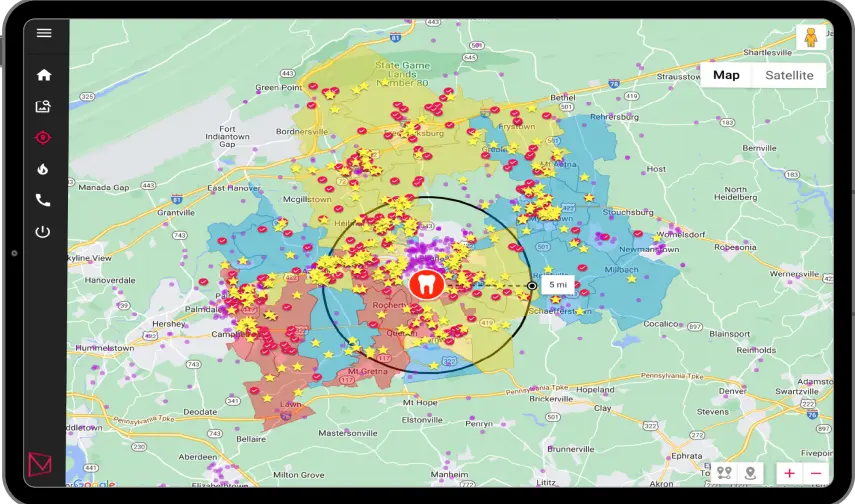Click the "Brunnerville" map label
This screenshot has width=855, height=504.
pyautogui.click(x=570, y=449)
